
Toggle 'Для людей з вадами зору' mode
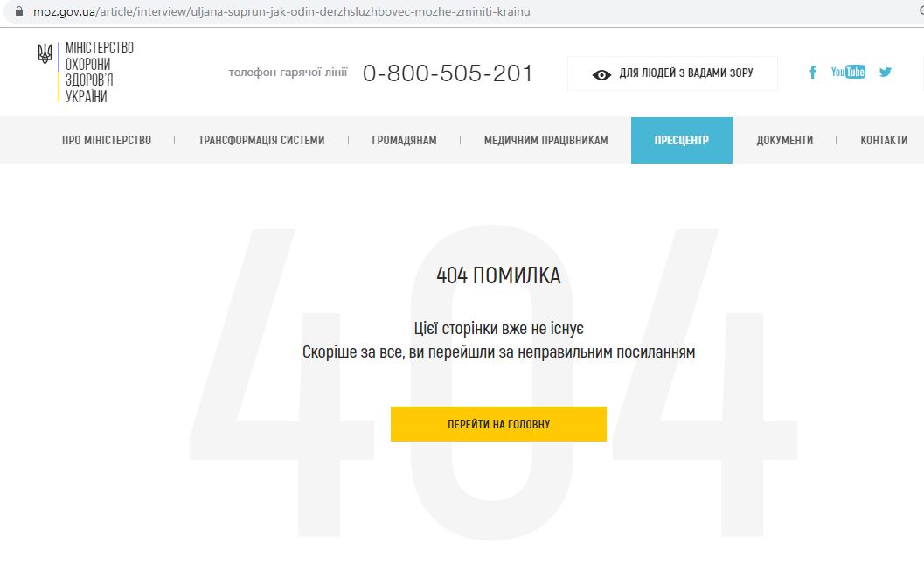coord(672,73)
